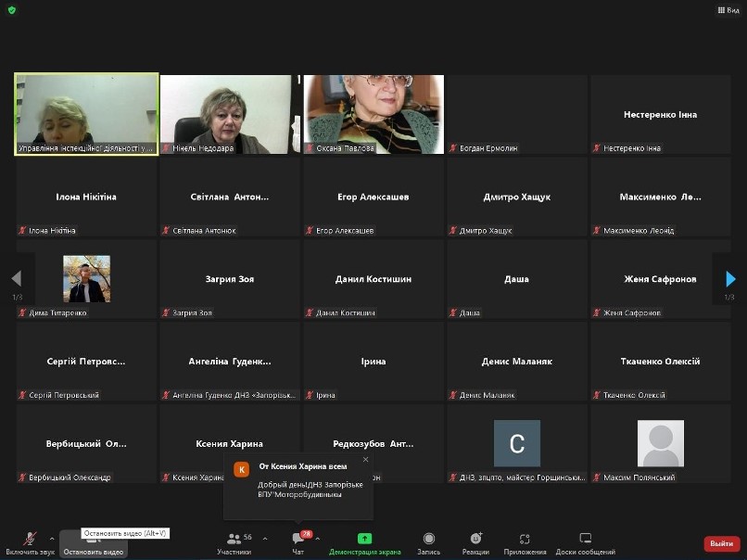Expand chat options caret
This screenshot has height=560, width=747.
[318, 539]
